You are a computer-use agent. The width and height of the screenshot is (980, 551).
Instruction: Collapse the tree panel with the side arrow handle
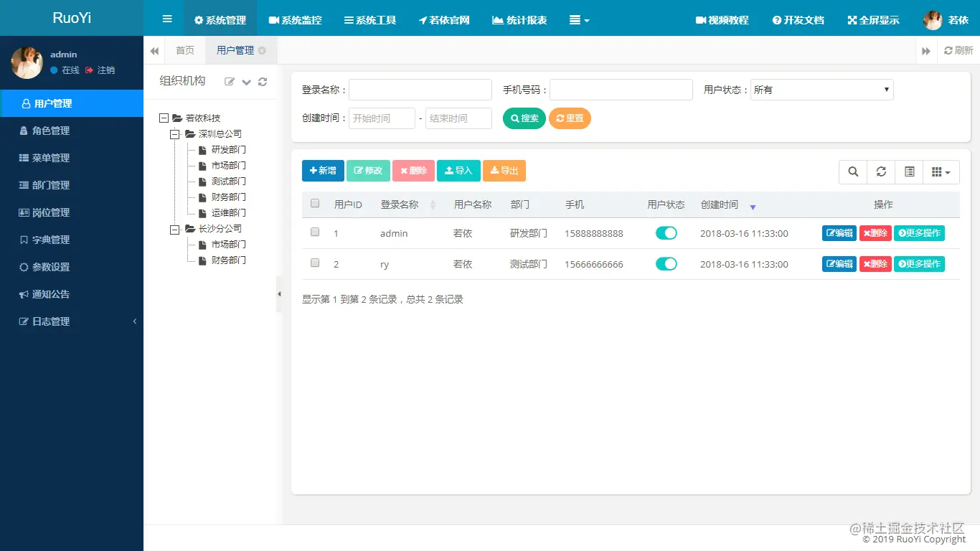(x=279, y=294)
